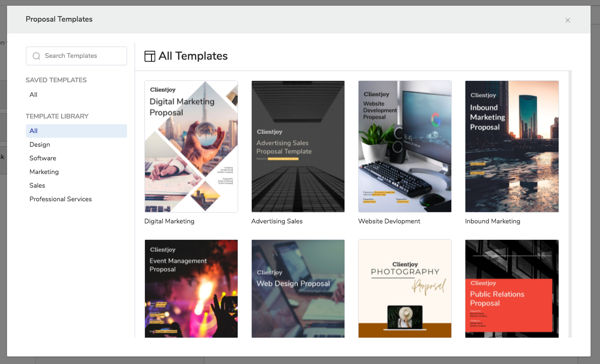
Task: Click the template grid vertical scrollbar
Action: (x=570, y=204)
